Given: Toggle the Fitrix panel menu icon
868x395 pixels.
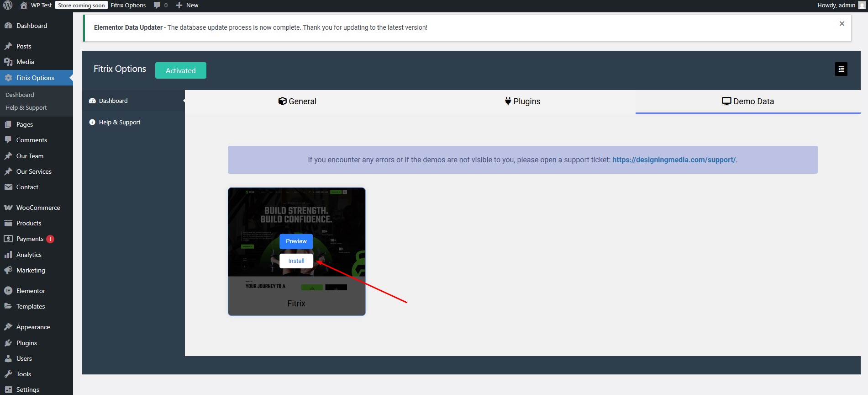Looking at the screenshot, I should tap(841, 69).
